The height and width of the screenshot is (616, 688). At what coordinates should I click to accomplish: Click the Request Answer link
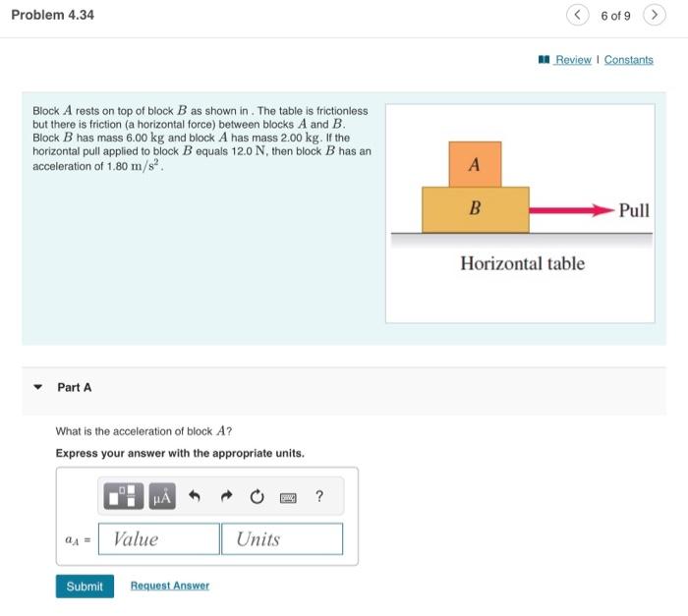170,586
